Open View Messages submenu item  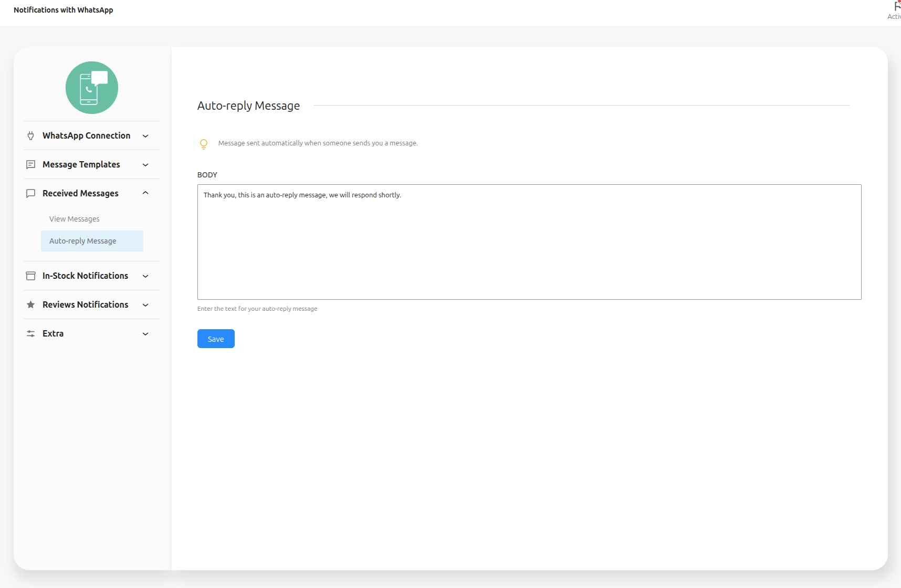point(75,219)
